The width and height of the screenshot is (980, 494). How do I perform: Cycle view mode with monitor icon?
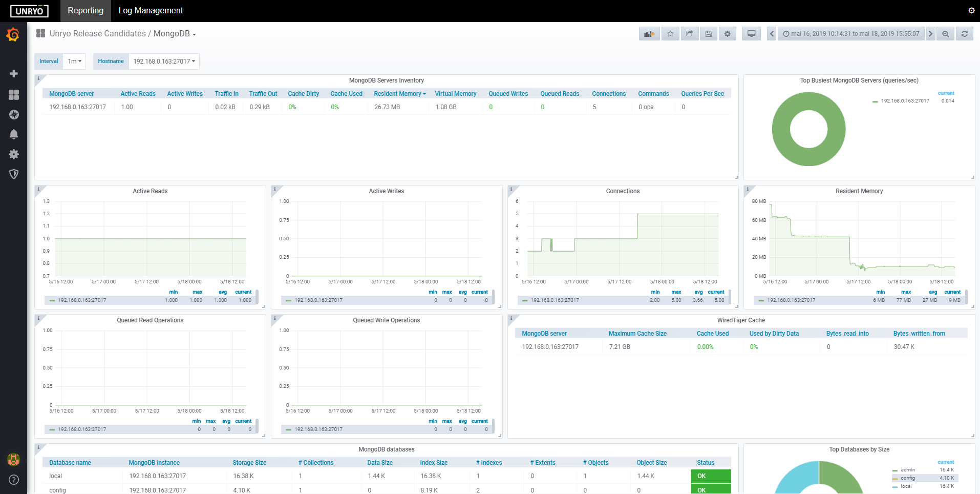(751, 34)
